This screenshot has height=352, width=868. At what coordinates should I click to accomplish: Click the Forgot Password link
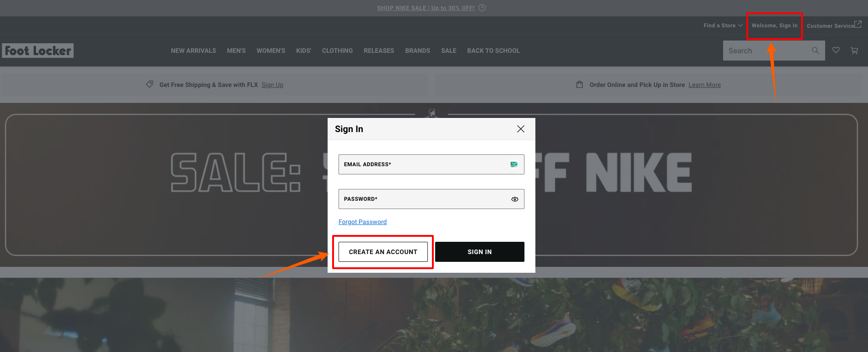coord(363,222)
